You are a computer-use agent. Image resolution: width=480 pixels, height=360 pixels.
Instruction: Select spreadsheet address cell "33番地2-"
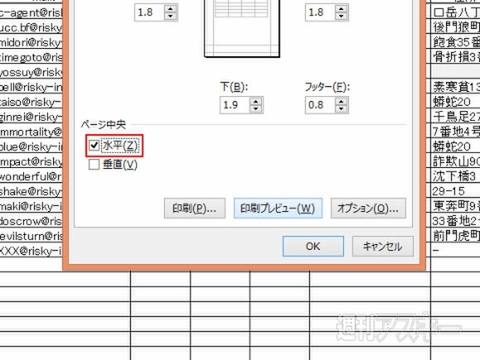click(455, 221)
